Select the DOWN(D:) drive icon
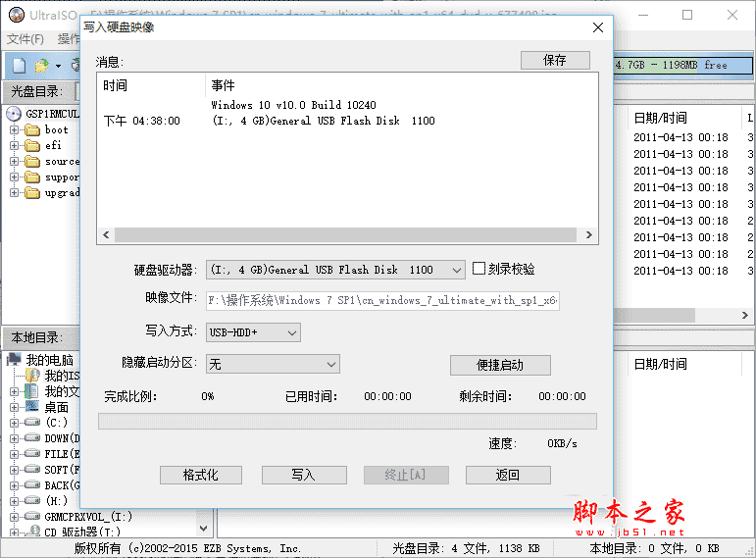Viewport: 756px width, 558px height. pos(32,438)
